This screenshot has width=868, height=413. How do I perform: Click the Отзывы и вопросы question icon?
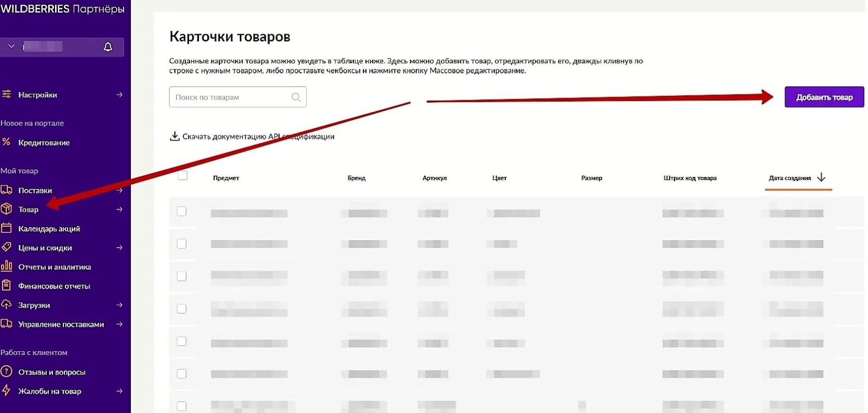coord(6,371)
